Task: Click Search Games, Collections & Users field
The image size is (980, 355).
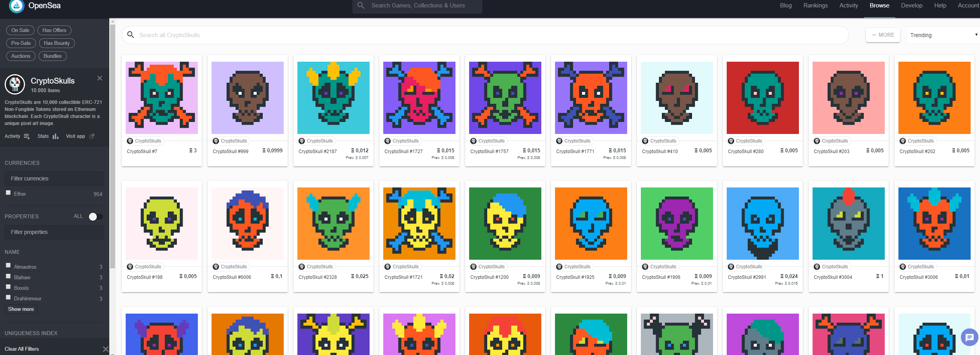Action: [x=417, y=6]
